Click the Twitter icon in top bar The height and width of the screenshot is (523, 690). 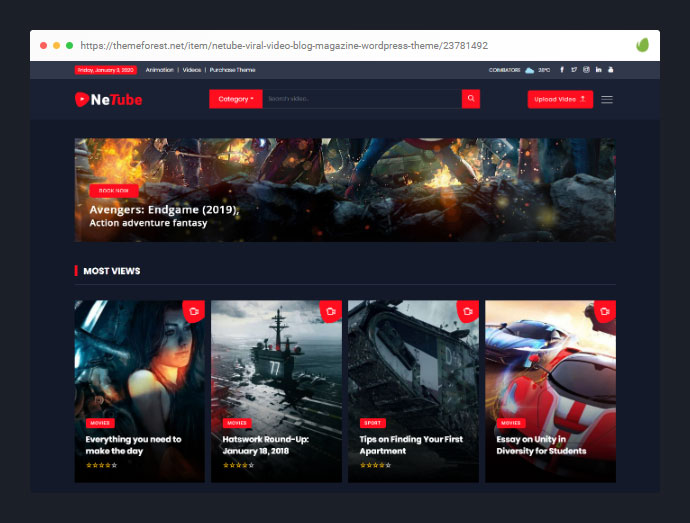click(574, 70)
